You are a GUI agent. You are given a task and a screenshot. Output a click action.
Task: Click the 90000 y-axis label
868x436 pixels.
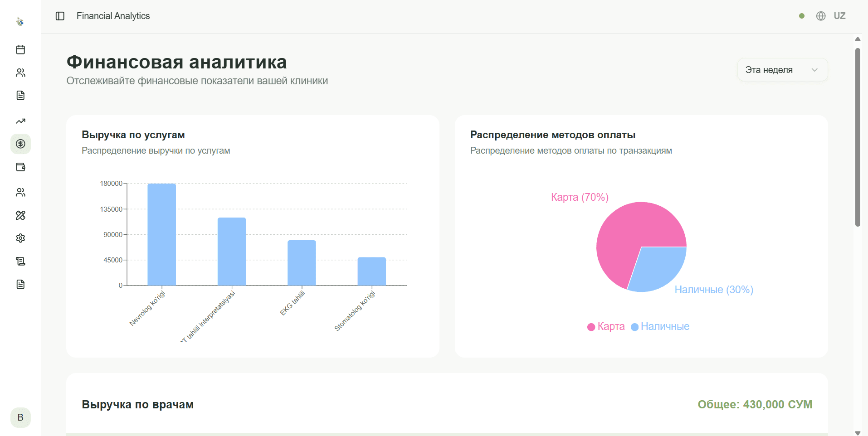tap(113, 235)
